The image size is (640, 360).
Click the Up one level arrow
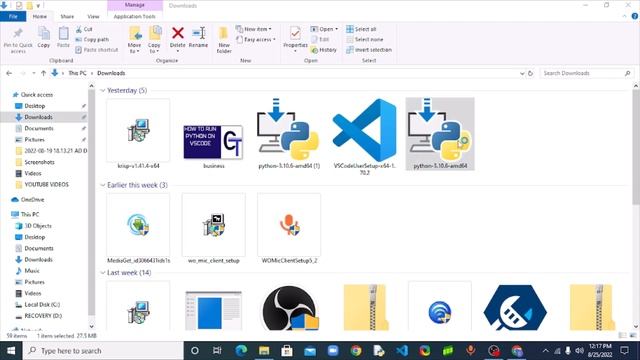coord(43,73)
